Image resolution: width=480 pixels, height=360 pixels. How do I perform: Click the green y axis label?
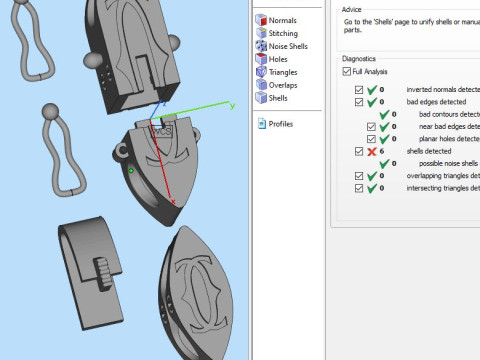232,106
